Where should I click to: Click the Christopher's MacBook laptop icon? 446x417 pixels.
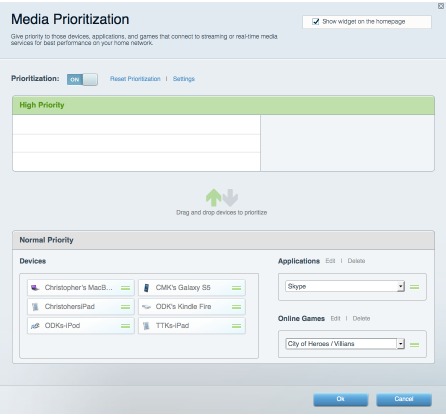(x=35, y=288)
